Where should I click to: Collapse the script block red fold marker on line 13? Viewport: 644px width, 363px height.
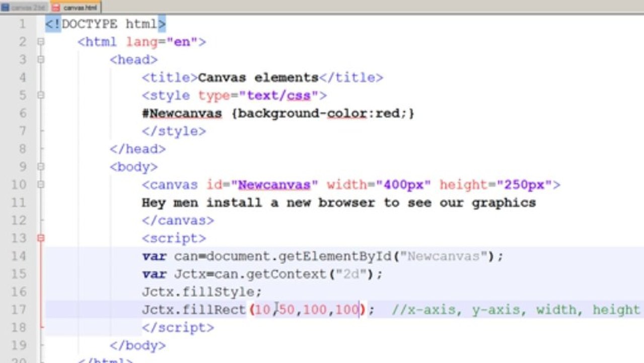click(41, 238)
